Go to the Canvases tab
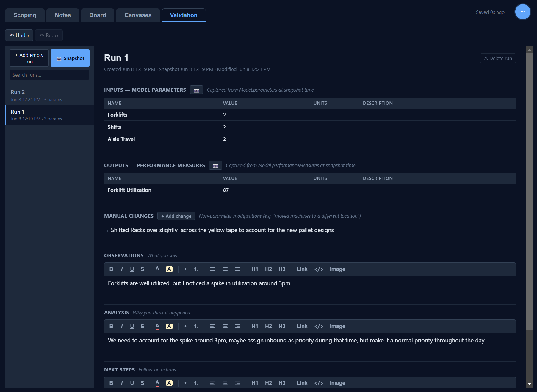 tap(138, 15)
